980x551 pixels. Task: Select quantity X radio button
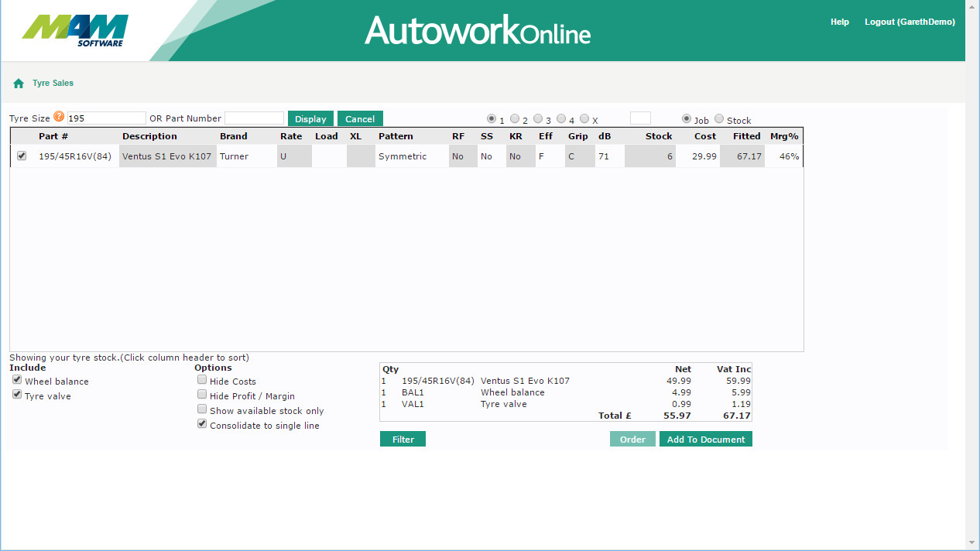point(584,119)
